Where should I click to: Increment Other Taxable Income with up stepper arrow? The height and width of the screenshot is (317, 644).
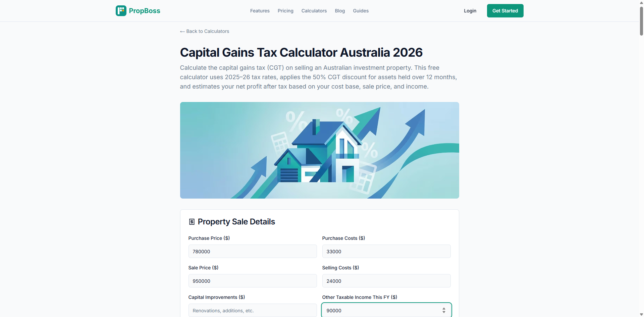[444, 309]
